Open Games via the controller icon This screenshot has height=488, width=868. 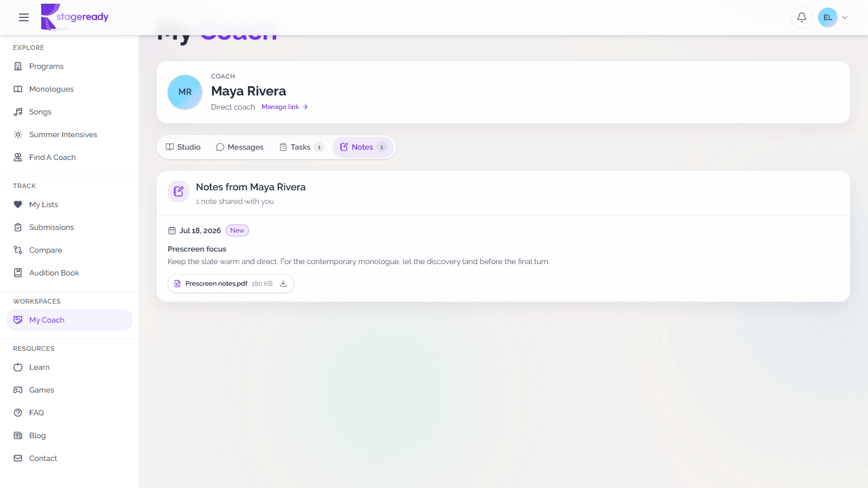pyautogui.click(x=18, y=390)
